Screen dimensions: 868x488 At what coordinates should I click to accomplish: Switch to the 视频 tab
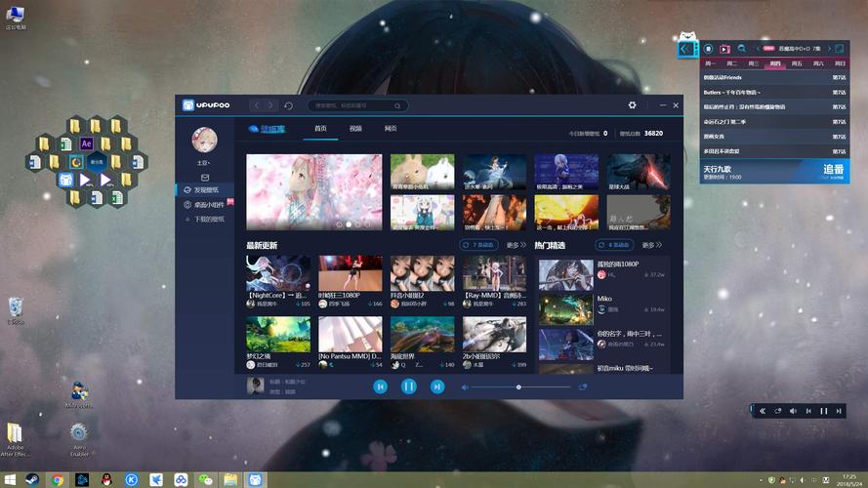pos(355,129)
